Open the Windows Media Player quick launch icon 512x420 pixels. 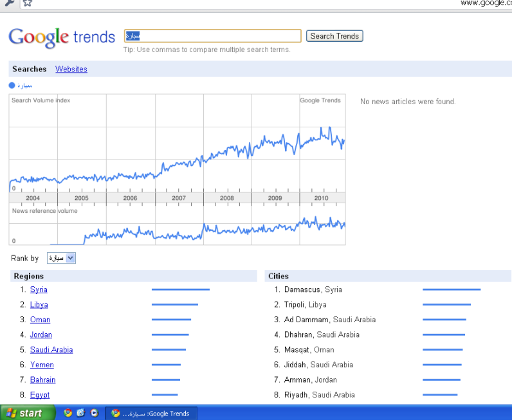coord(95,413)
